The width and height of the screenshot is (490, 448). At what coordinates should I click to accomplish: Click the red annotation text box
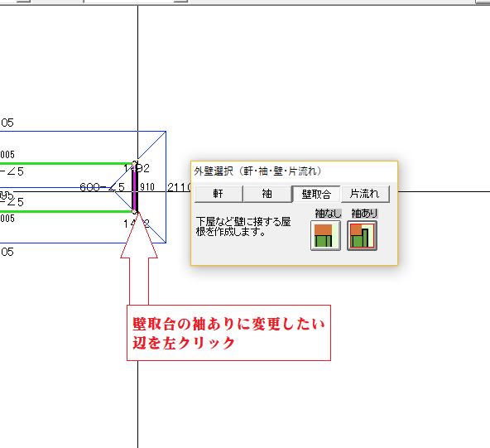228,333
